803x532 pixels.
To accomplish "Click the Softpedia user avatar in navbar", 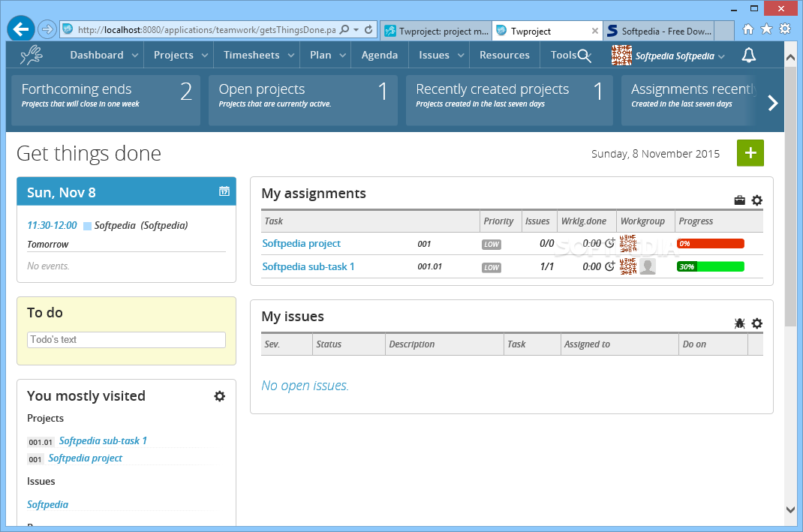I will [x=621, y=55].
